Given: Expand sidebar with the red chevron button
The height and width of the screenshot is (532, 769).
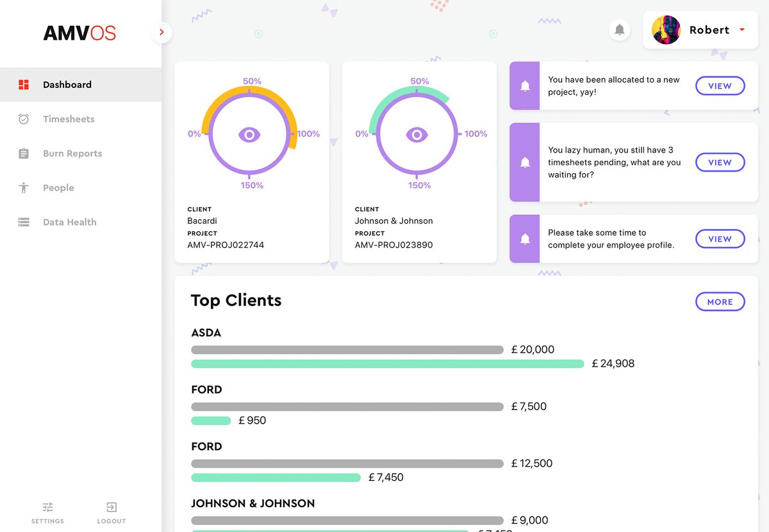Looking at the screenshot, I should coord(161,32).
